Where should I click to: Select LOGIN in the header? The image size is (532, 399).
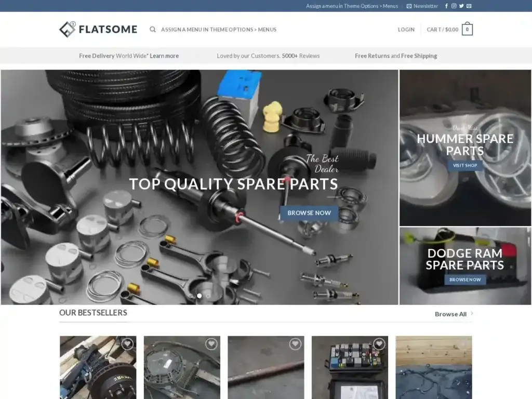point(406,30)
